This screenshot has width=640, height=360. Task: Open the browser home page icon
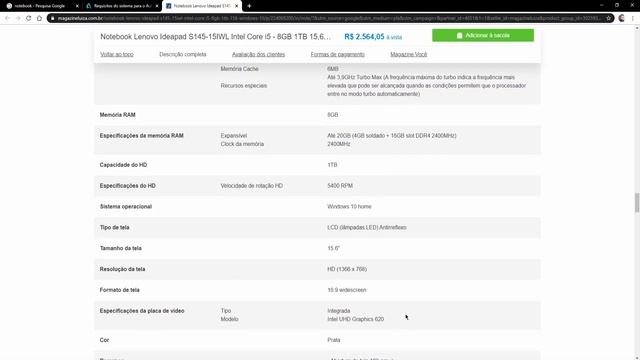pos(39,18)
